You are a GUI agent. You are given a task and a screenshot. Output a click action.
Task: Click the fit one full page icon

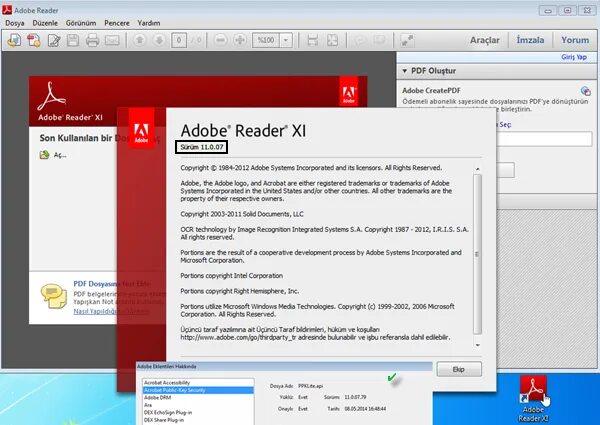332,40
